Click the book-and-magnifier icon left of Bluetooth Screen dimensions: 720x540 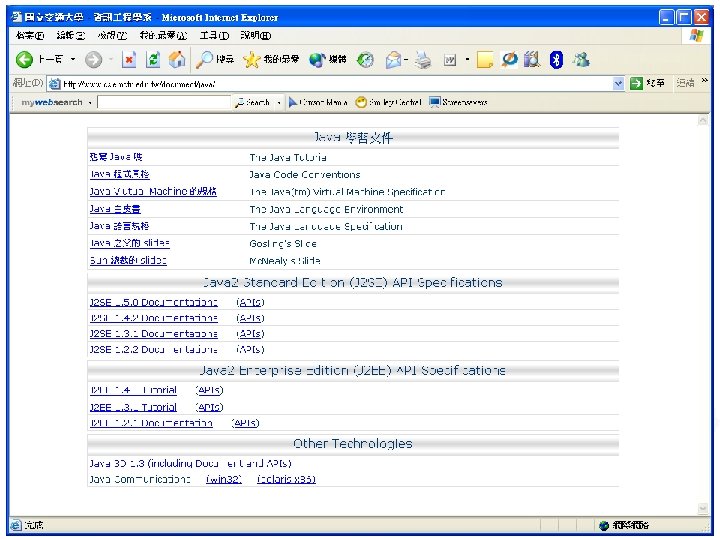532,59
